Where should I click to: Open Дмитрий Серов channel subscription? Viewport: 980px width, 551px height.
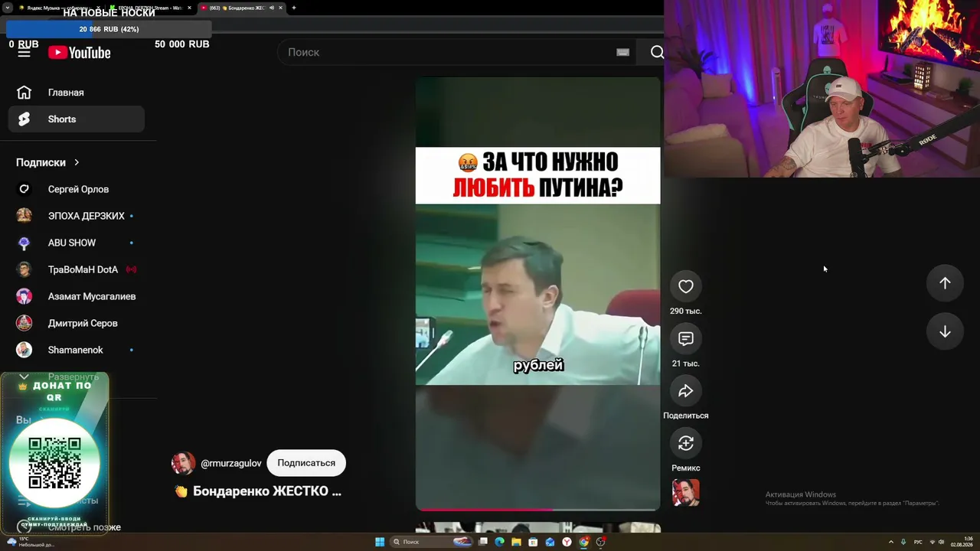(77, 323)
